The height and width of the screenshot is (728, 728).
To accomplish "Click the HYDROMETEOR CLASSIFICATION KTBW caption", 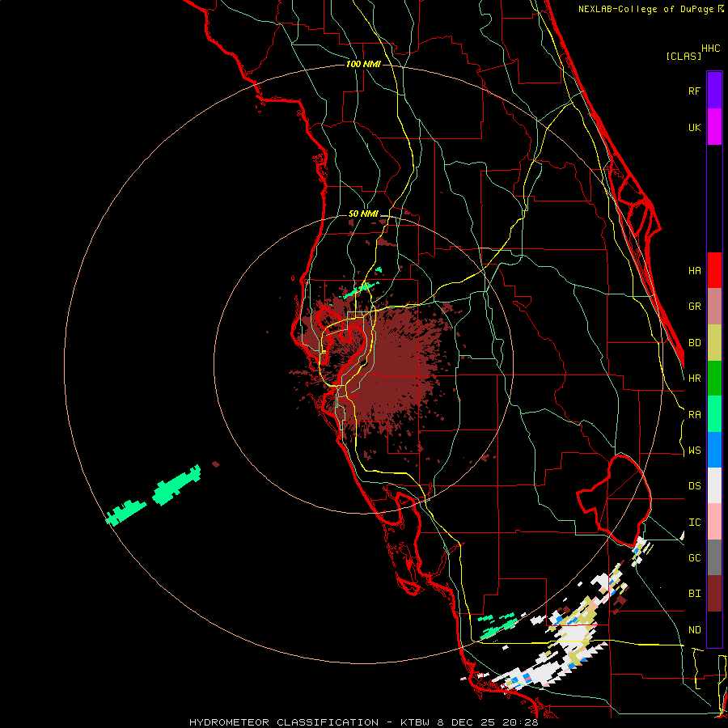I will tap(364, 722).
